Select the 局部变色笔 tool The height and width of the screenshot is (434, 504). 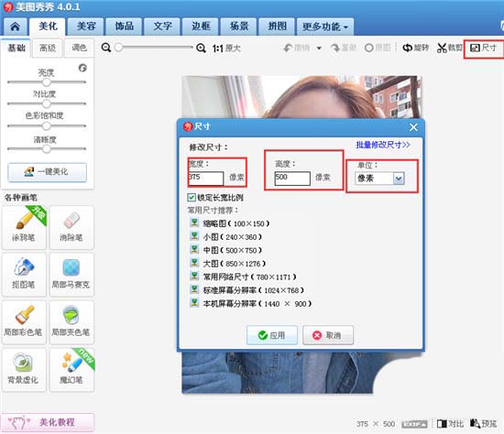71,322
